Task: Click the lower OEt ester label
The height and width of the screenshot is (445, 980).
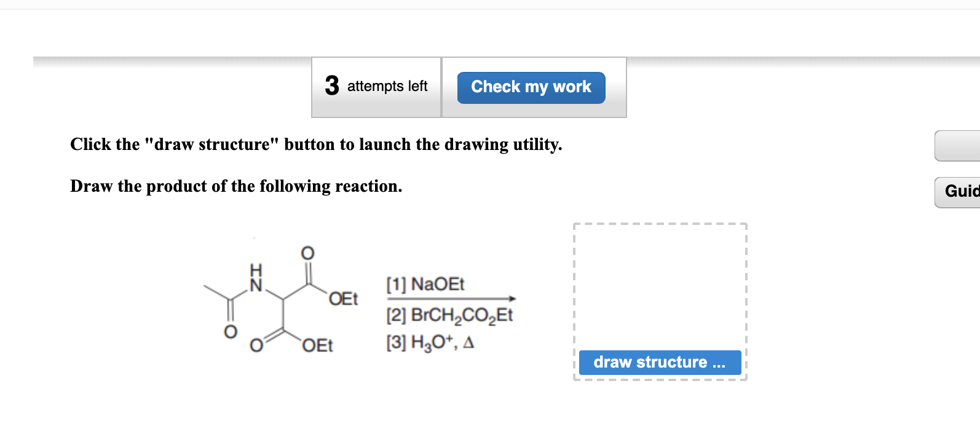Action: point(317,346)
